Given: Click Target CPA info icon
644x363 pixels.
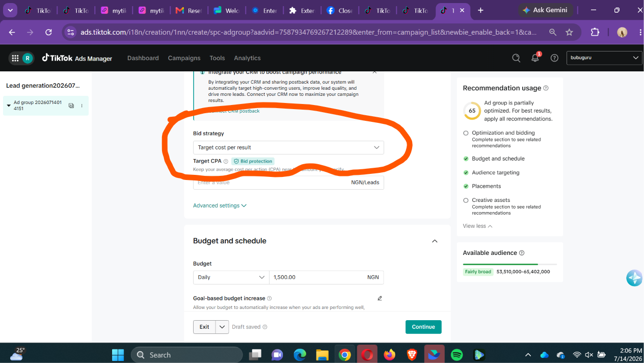Looking at the screenshot, I should pyautogui.click(x=226, y=161).
